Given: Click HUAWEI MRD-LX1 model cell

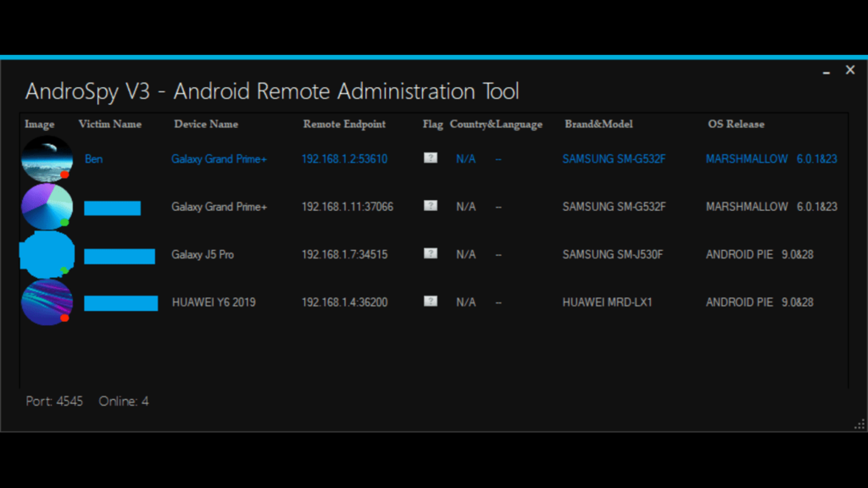Looking at the screenshot, I should [607, 302].
